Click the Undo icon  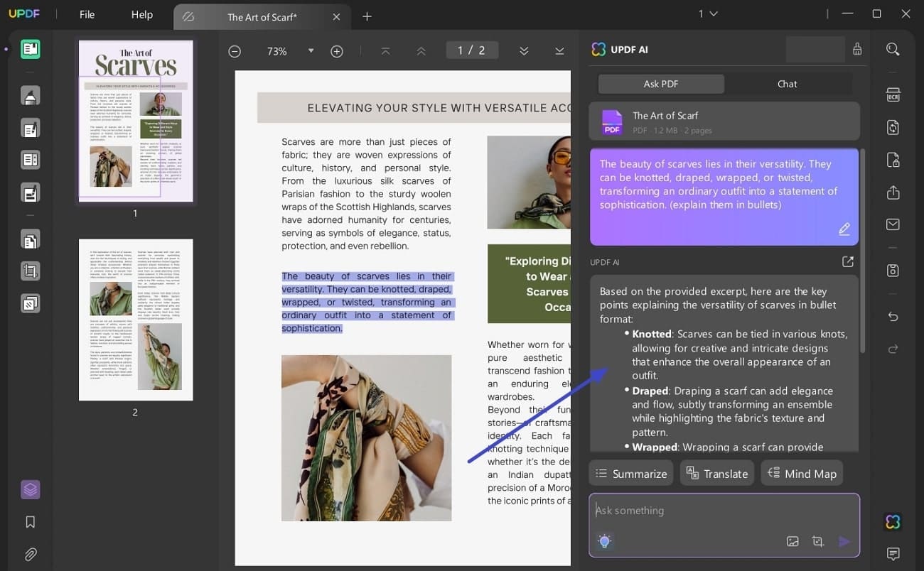click(x=893, y=317)
